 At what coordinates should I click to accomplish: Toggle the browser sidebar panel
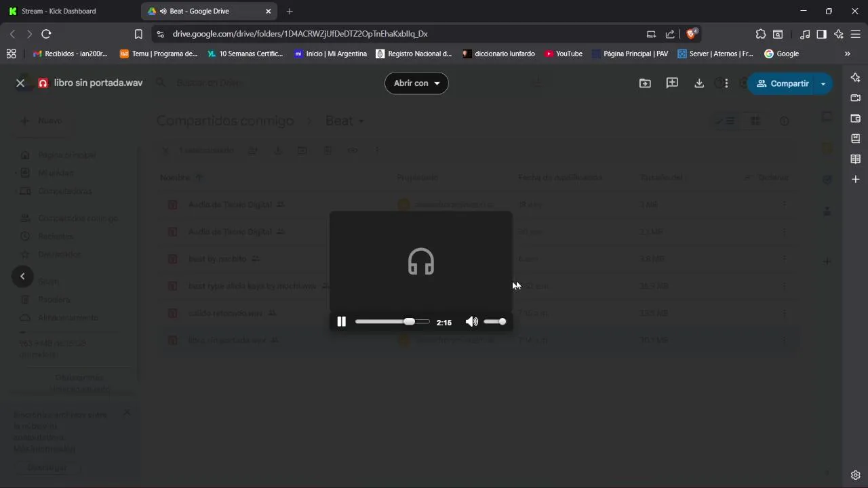tap(821, 34)
